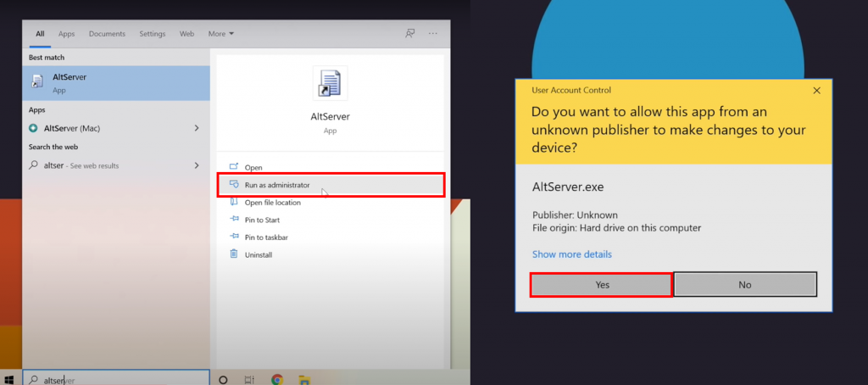Open File Explorer from the taskbar
The height and width of the screenshot is (385, 868).
pyautogui.click(x=304, y=380)
